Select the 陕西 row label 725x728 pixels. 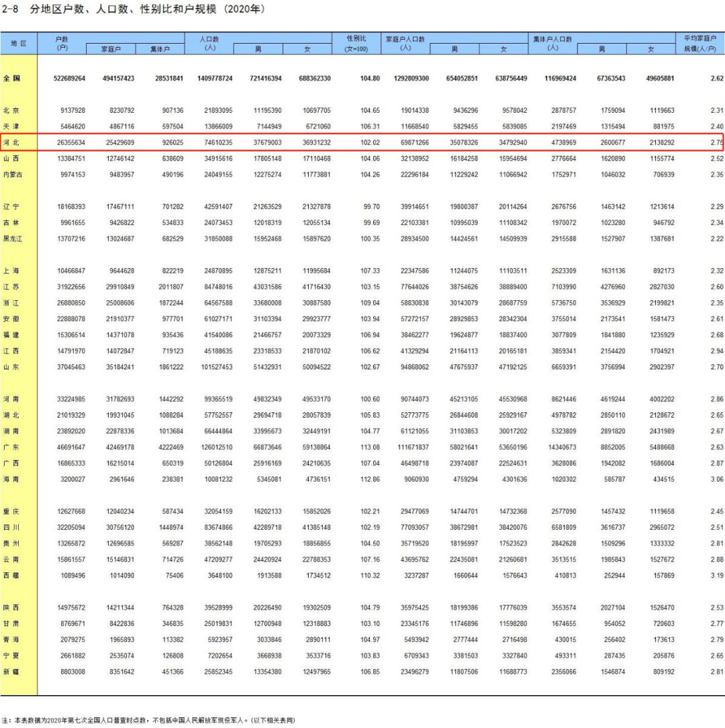click(11, 607)
